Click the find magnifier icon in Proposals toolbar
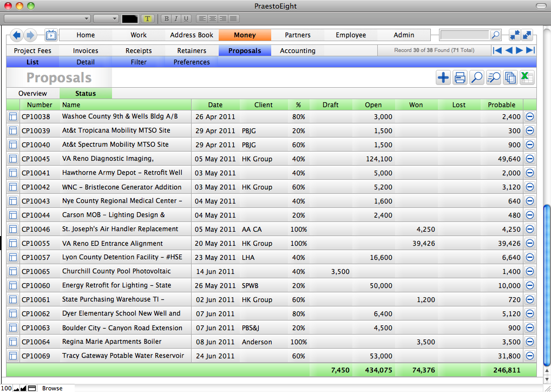The width and height of the screenshot is (551, 392). (477, 77)
